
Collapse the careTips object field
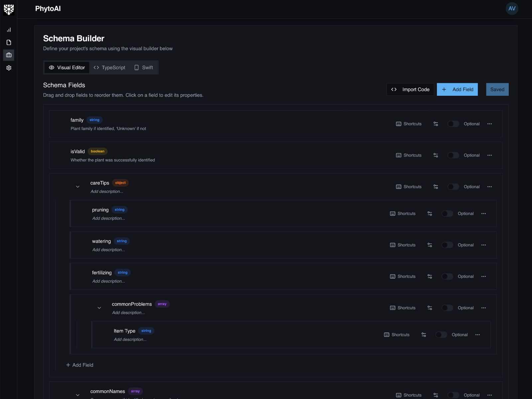point(77,187)
